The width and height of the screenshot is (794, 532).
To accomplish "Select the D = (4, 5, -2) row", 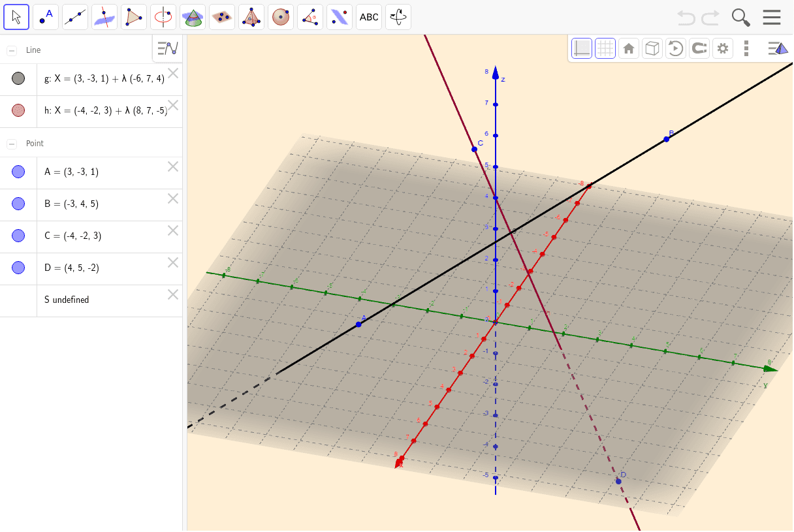I will (x=91, y=269).
